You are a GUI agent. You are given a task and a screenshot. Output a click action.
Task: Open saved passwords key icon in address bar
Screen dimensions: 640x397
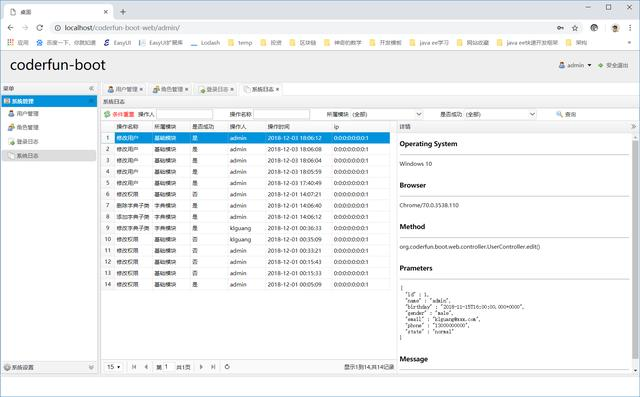pyautogui.click(x=560, y=28)
